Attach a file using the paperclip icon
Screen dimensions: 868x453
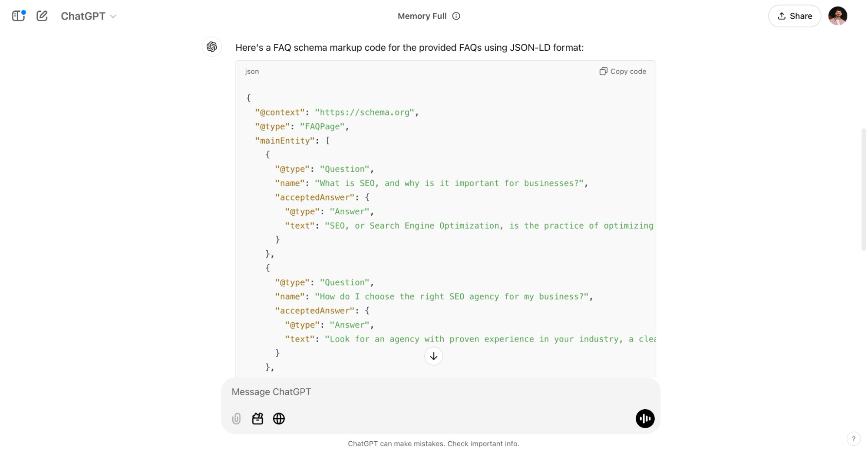236,419
